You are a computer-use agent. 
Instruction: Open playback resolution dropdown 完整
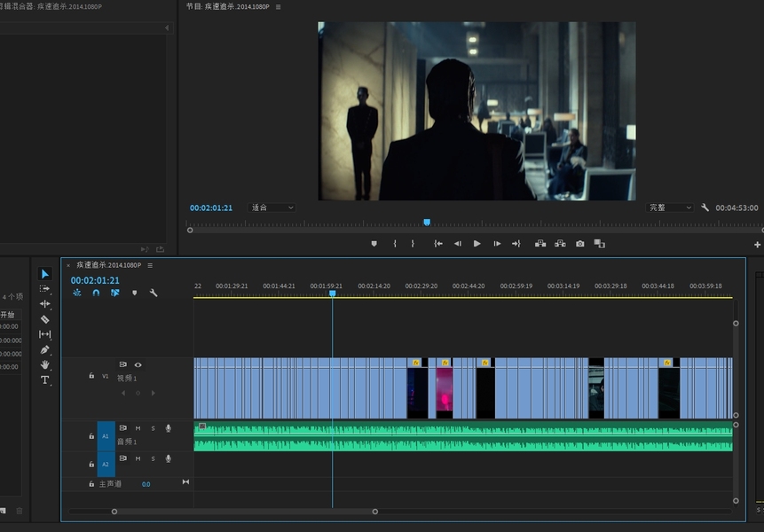pos(670,207)
